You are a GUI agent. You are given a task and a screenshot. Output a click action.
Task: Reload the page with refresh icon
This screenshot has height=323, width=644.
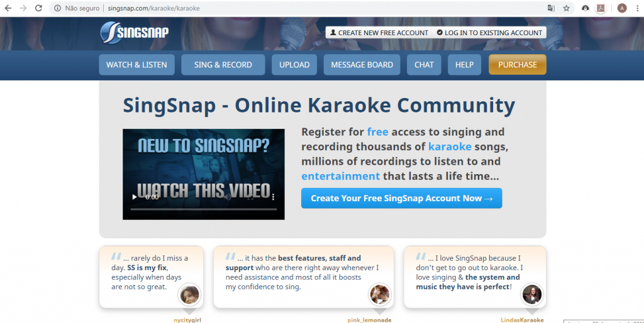click(x=38, y=8)
